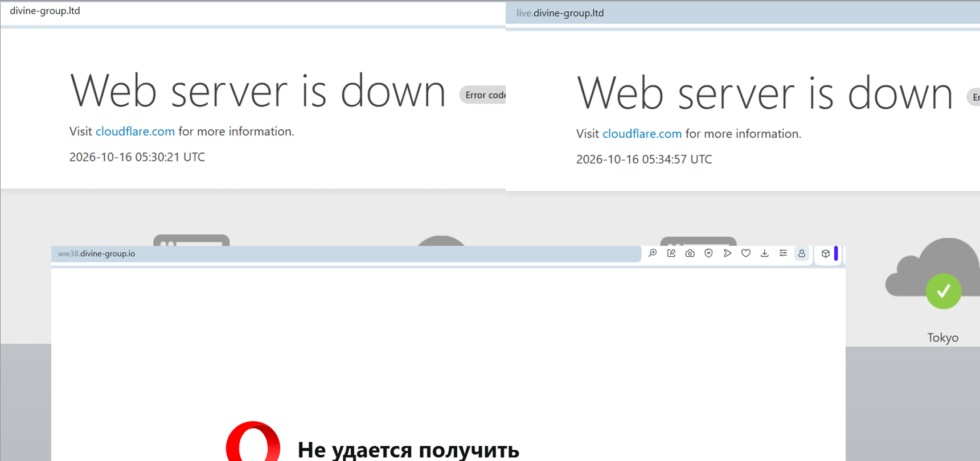This screenshot has height=461, width=980.
Task: Click the send flow arrow icon
Action: click(727, 253)
